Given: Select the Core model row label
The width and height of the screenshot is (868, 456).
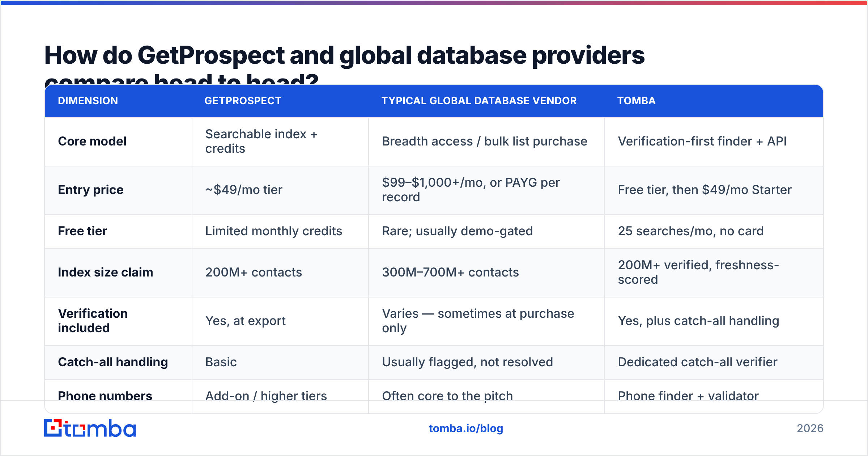Looking at the screenshot, I should (92, 141).
